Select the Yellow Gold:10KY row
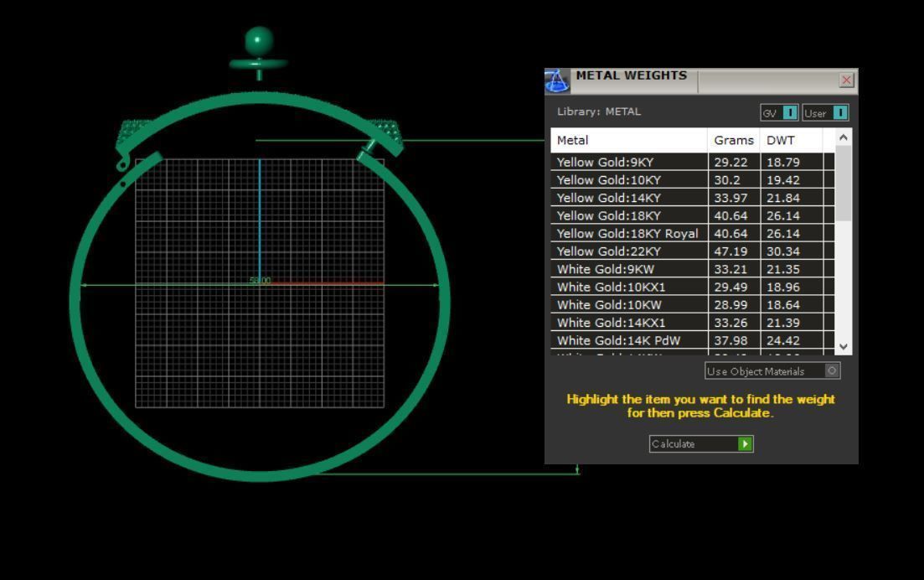Image resolution: width=924 pixels, height=580 pixels. (693, 179)
